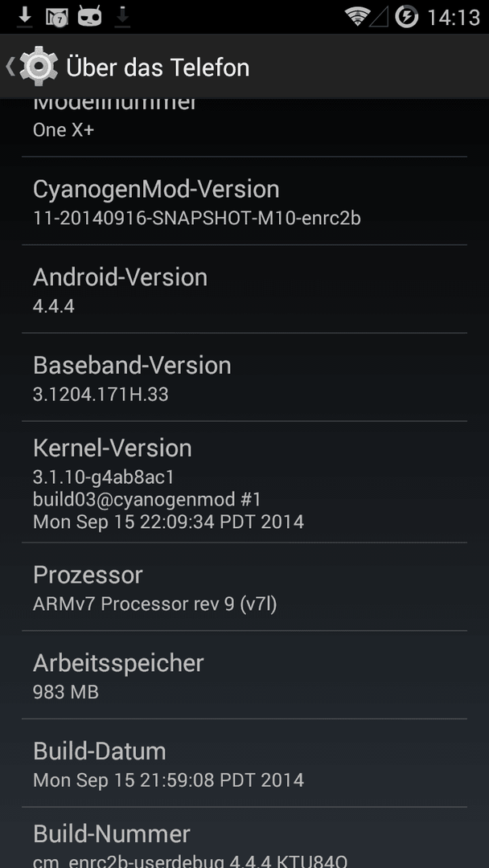Tap the Wi-Fi signal status icon
The height and width of the screenshot is (868, 489).
click(x=357, y=17)
